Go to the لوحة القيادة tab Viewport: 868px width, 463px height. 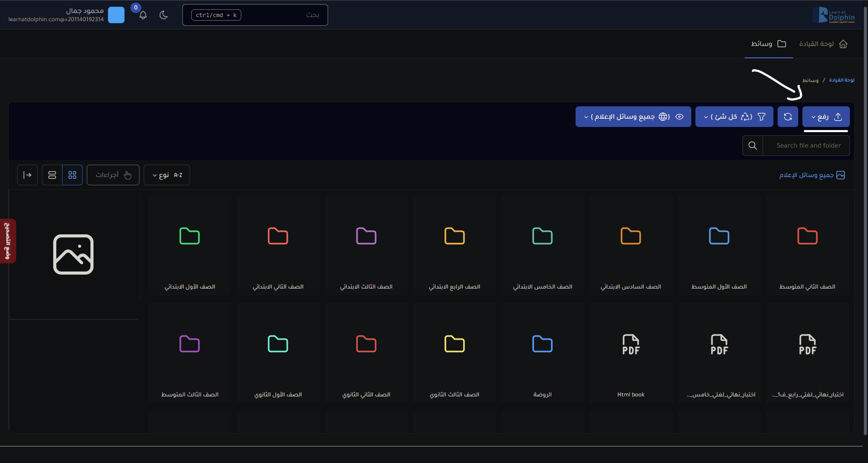coord(823,44)
